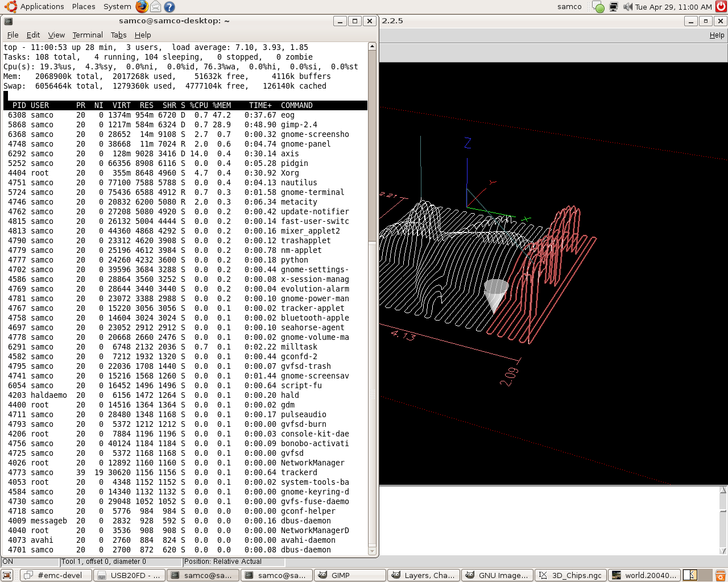
Task: Click the 2.09 dimension label
Action: (x=509, y=377)
